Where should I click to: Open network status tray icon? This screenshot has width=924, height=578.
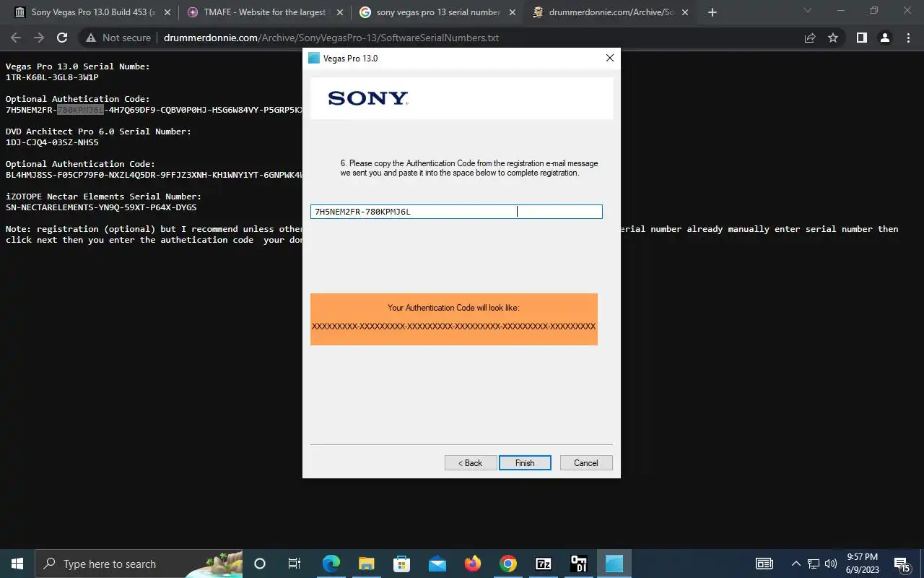tap(814, 564)
